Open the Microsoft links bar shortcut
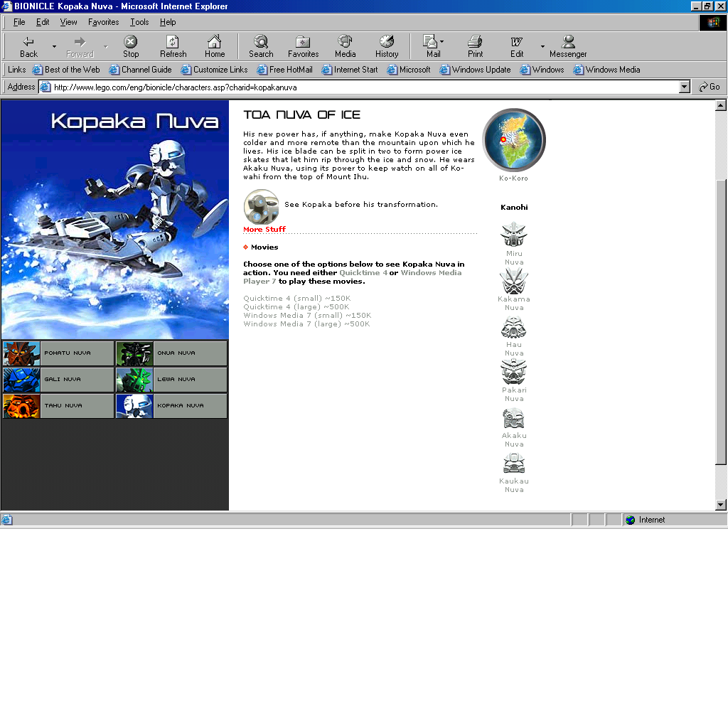 coord(409,70)
